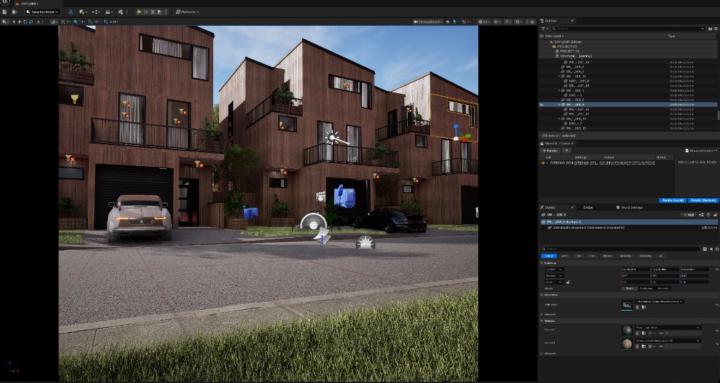The height and width of the screenshot is (383, 720).
Task: Open the cinematics sequence toolbar icon
Action: coord(109,12)
